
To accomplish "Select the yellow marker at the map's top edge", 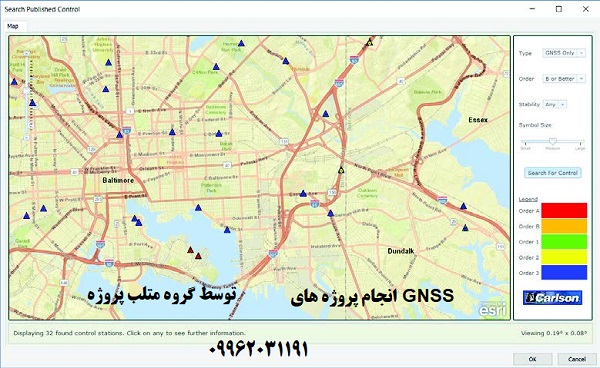I will tap(369, 43).
